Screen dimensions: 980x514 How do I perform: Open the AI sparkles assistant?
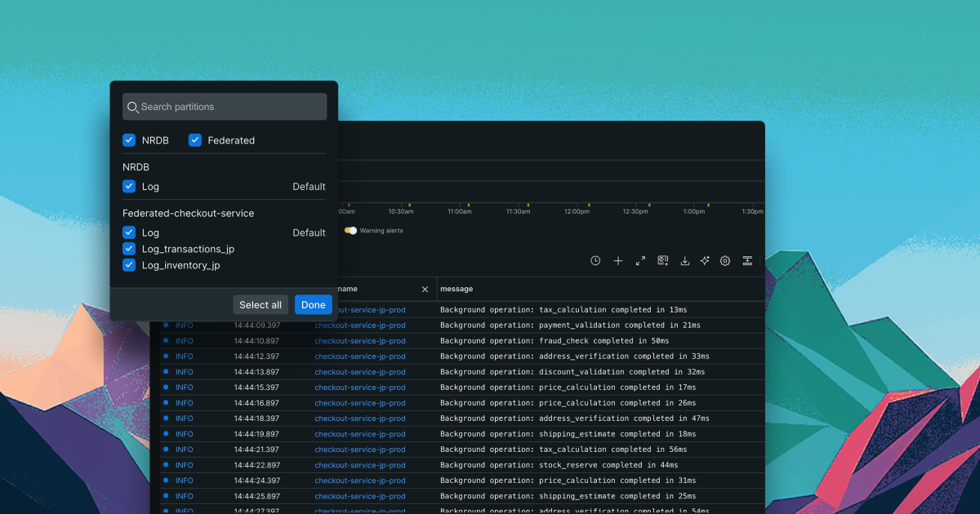coord(705,260)
